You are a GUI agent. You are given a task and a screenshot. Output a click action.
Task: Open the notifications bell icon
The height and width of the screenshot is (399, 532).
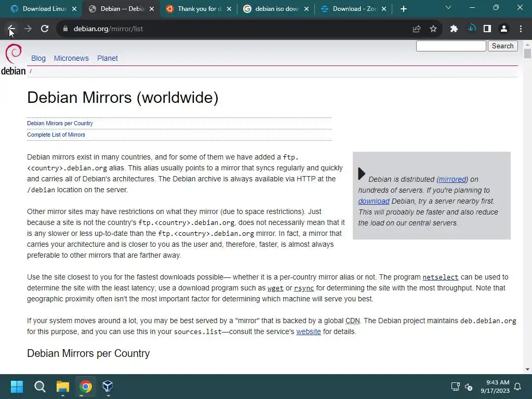[x=518, y=387]
